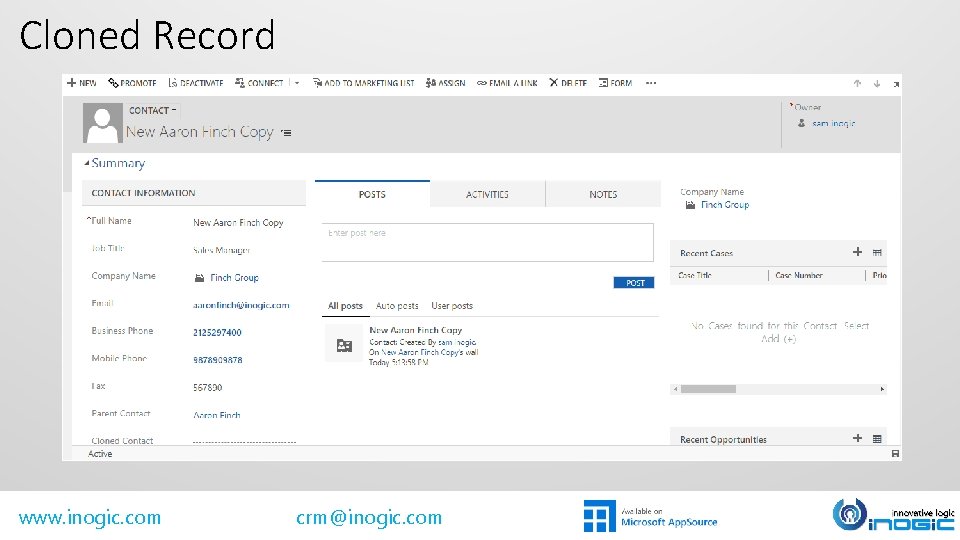Sort by Case Title column header

[x=695, y=276]
